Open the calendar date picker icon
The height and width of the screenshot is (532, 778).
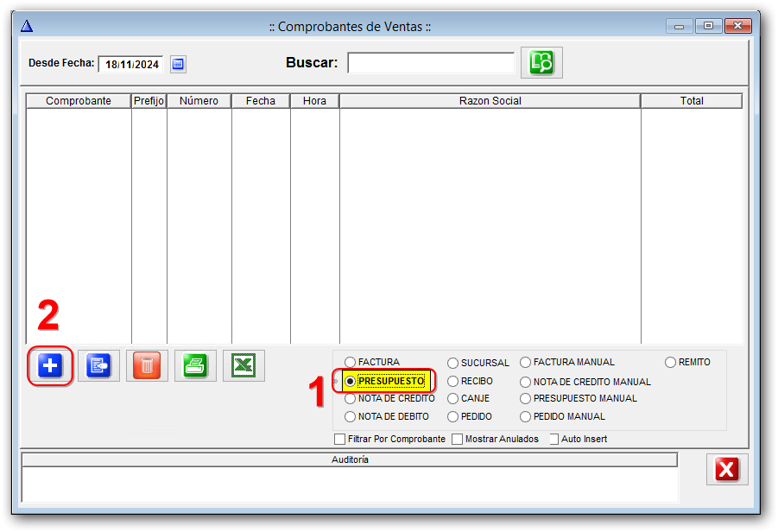[178, 64]
